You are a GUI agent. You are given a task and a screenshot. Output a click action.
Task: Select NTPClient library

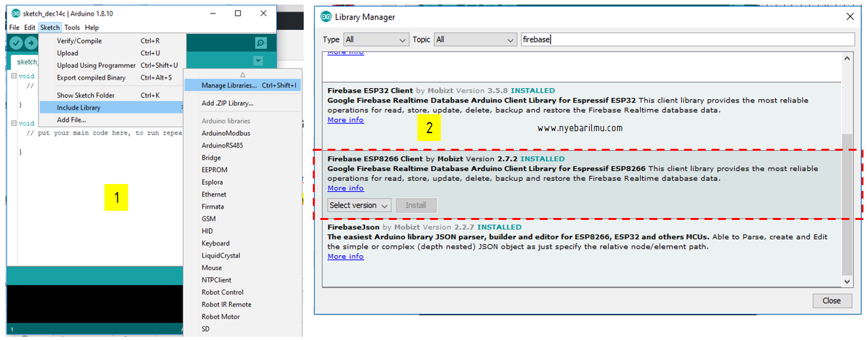click(x=242, y=280)
